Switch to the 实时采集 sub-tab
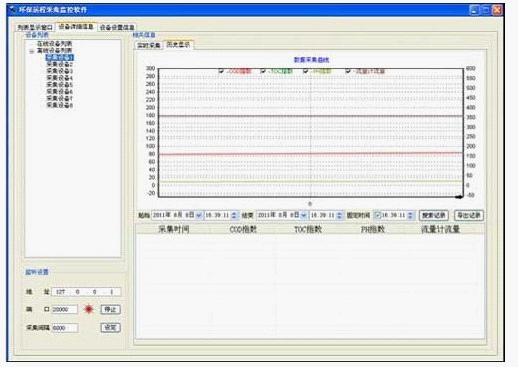Viewport: 519px width, 368px height. [x=149, y=45]
